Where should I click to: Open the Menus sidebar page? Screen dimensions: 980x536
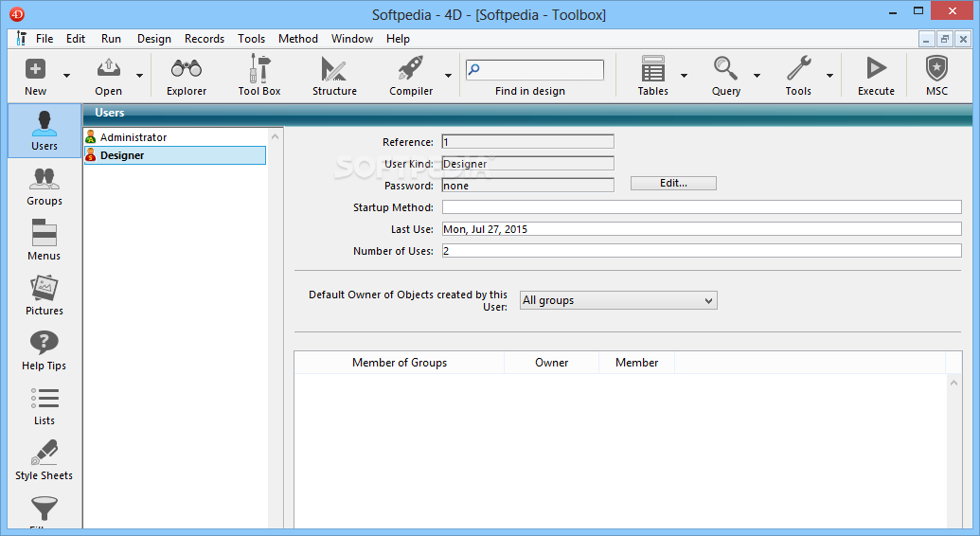(45, 241)
